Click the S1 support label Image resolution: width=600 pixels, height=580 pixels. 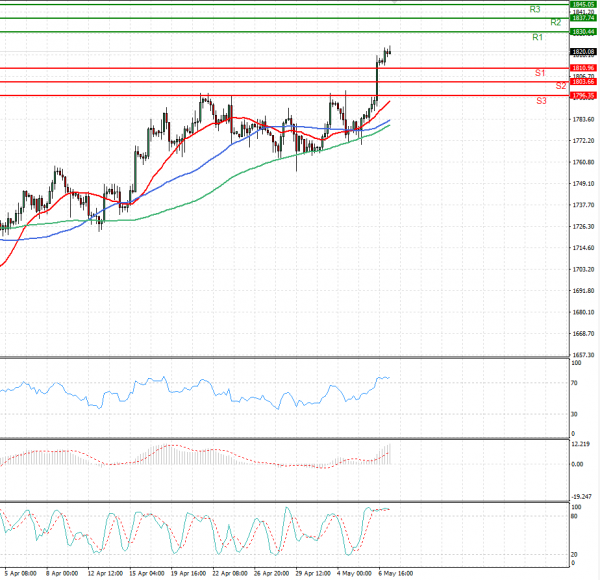(x=540, y=73)
